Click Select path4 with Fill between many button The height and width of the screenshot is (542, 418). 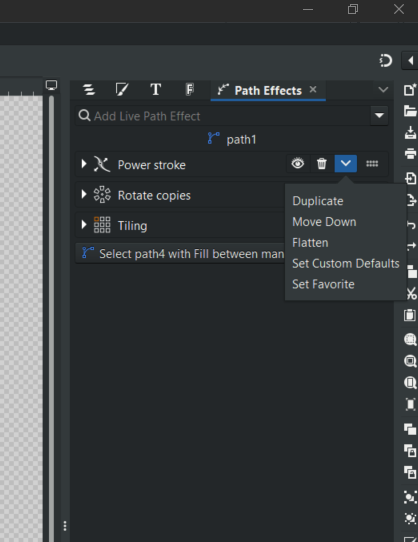pos(180,253)
